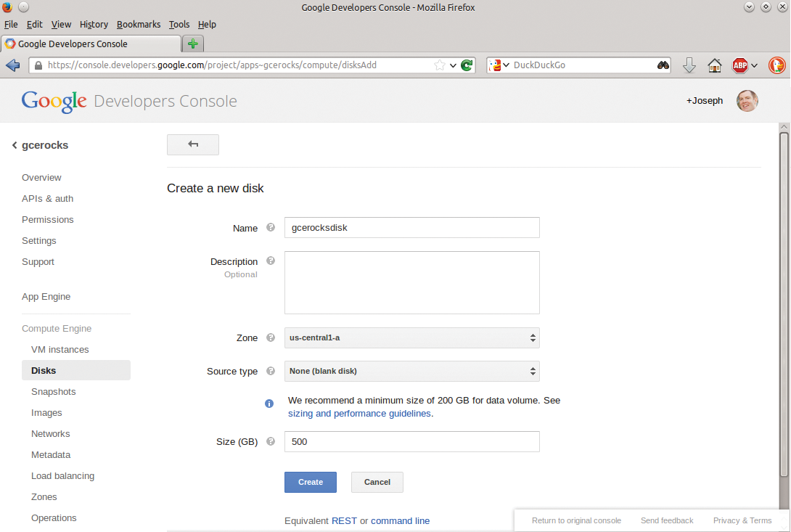
Task: Open Overview in the sidebar
Action: coord(41,178)
